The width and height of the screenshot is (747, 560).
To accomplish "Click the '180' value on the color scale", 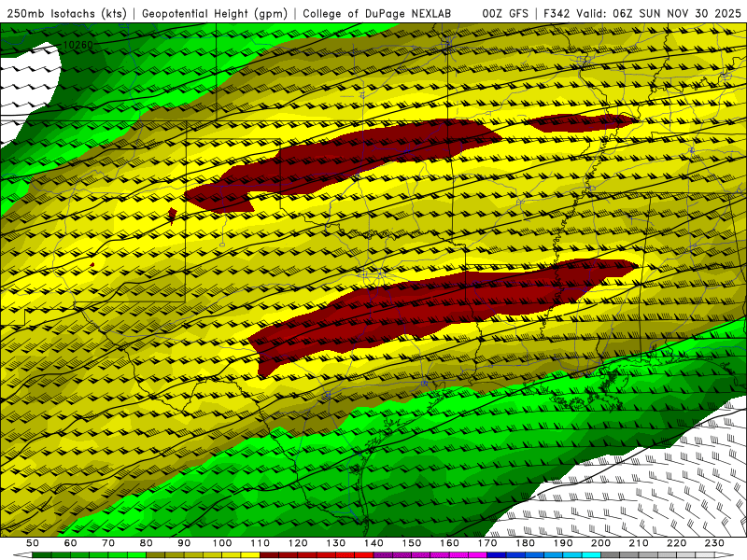I will (x=525, y=543).
